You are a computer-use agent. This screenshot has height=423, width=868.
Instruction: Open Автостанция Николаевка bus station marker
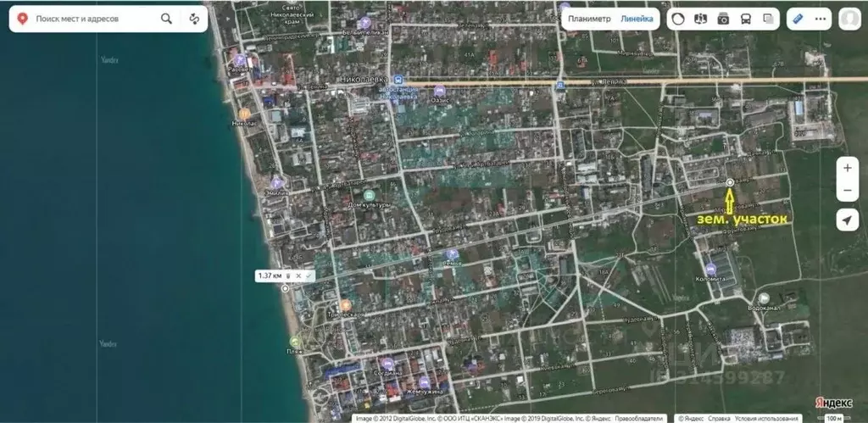point(398,81)
